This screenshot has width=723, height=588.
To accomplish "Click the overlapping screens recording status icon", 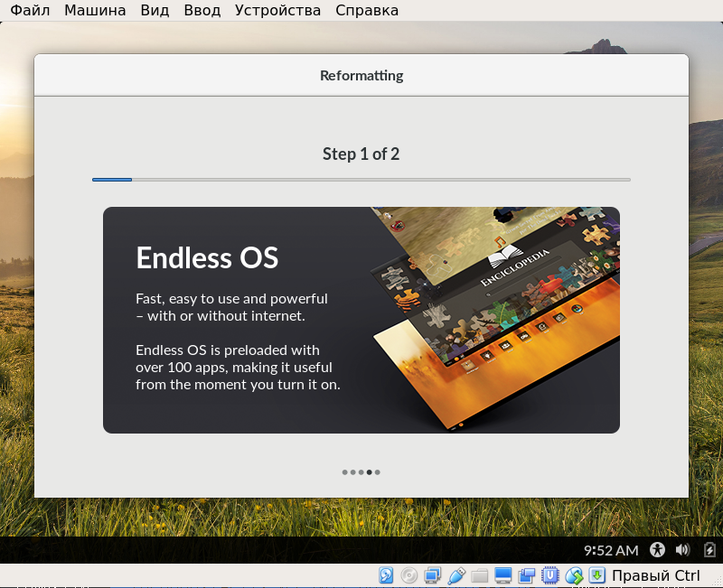I will click(526, 575).
